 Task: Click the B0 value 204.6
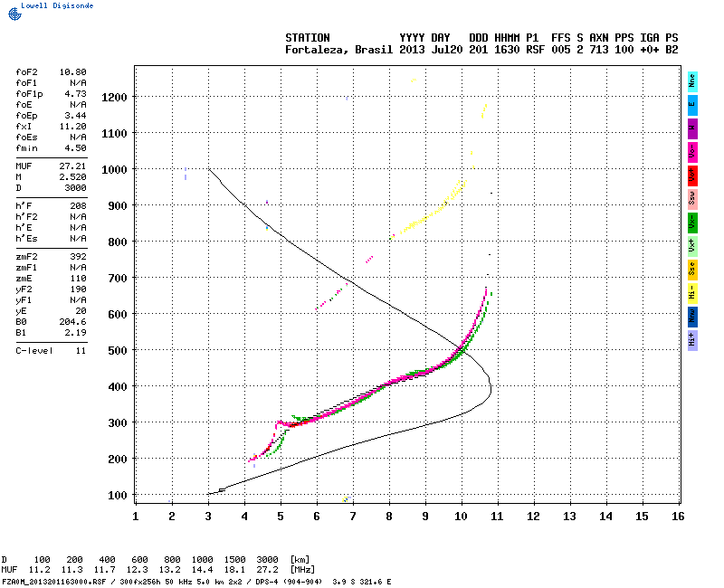point(72,322)
